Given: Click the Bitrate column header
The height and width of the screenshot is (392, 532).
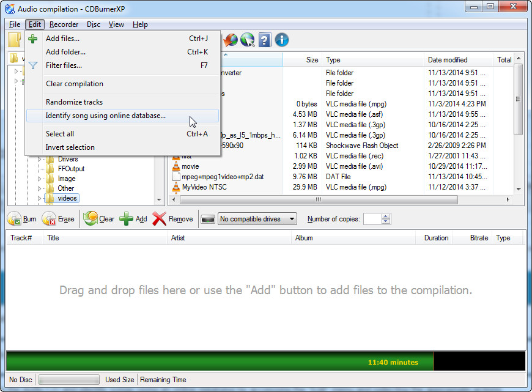Looking at the screenshot, I should point(473,238).
